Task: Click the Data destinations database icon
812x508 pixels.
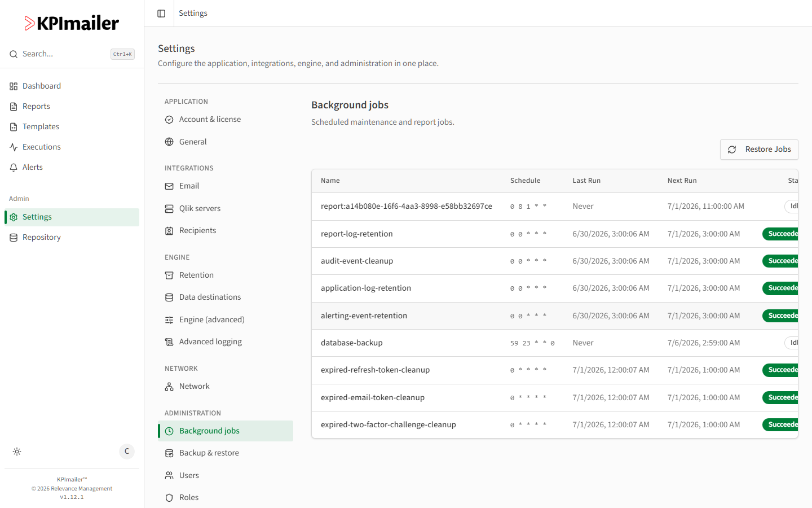Action: 169,297
